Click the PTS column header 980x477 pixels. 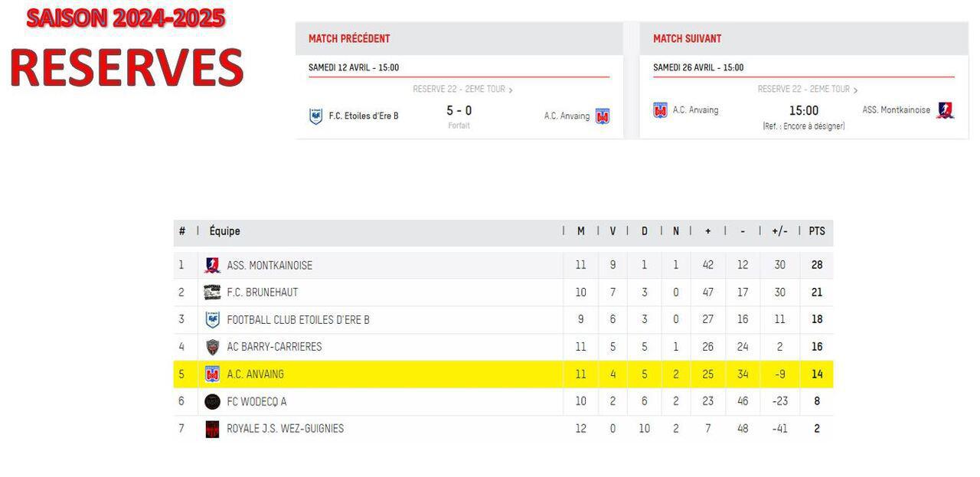pyautogui.click(x=817, y=231)
